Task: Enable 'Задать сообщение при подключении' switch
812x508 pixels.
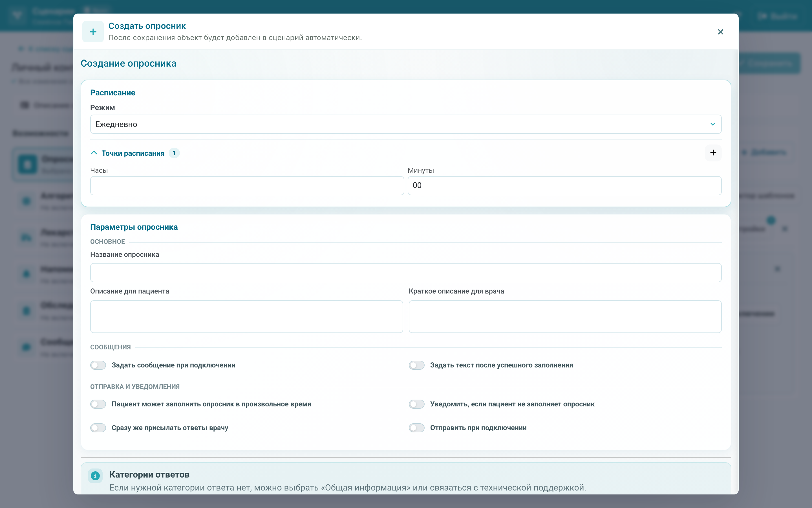Action: click(x=98, y=365)
